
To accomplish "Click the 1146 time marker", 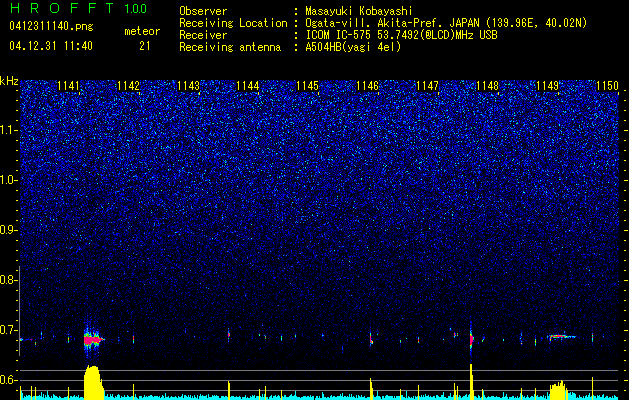I will pyautogui.click(x=367, y=86).
